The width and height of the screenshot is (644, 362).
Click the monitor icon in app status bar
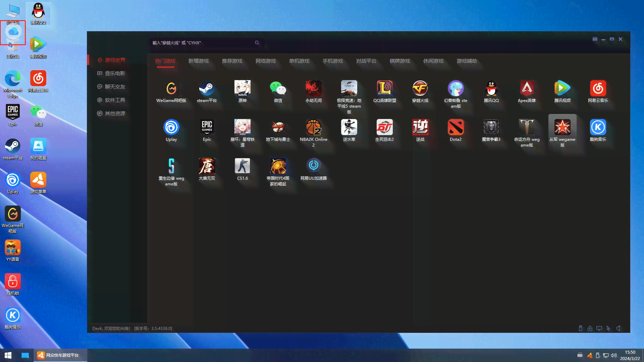coord(599,328)
